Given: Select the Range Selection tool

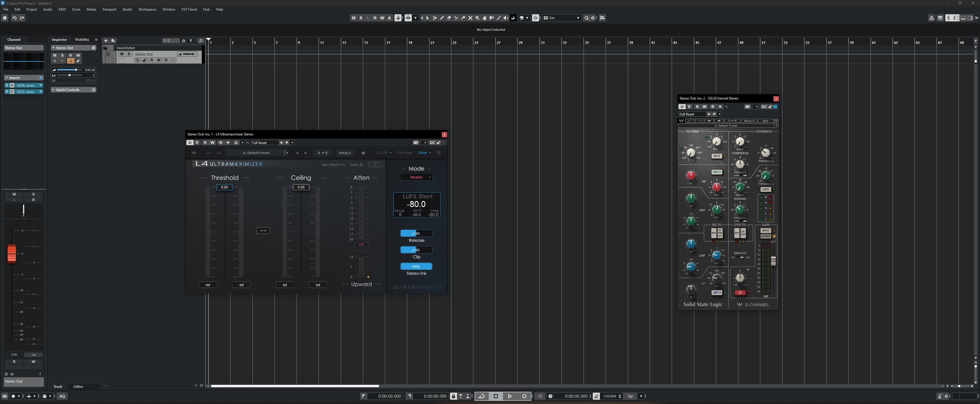Looking at the screenshot, I should pyautogui.click(x=435, y=18).
